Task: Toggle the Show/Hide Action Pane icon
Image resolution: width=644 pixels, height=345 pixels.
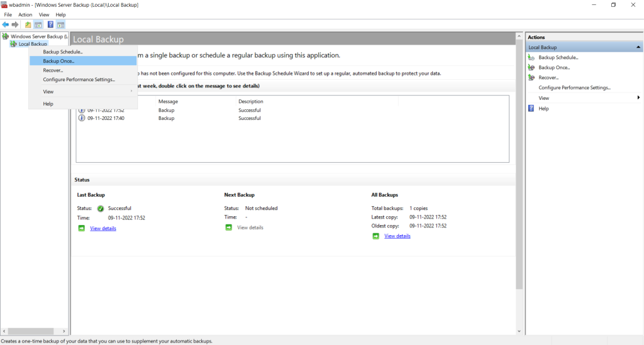Action: click(x=60, y=25)
